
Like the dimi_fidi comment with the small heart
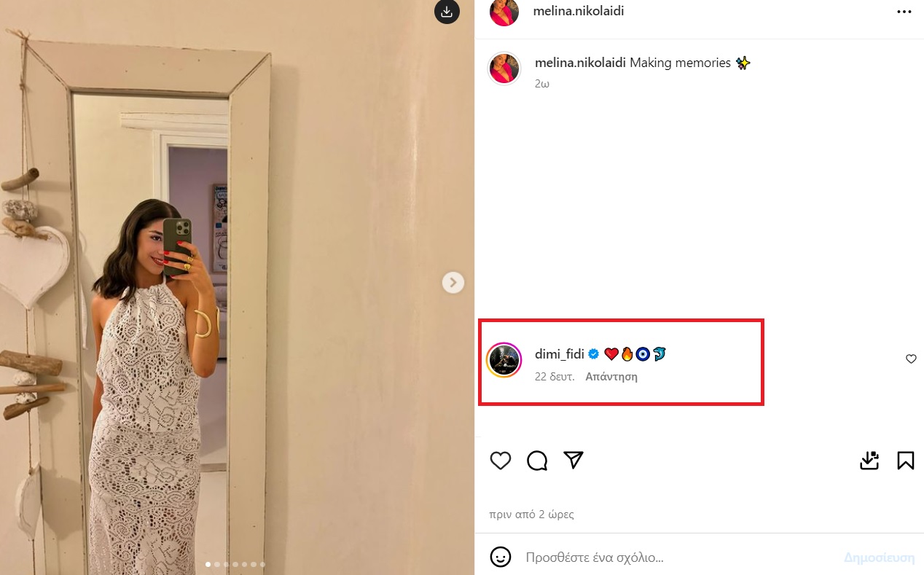pos(911,359)
